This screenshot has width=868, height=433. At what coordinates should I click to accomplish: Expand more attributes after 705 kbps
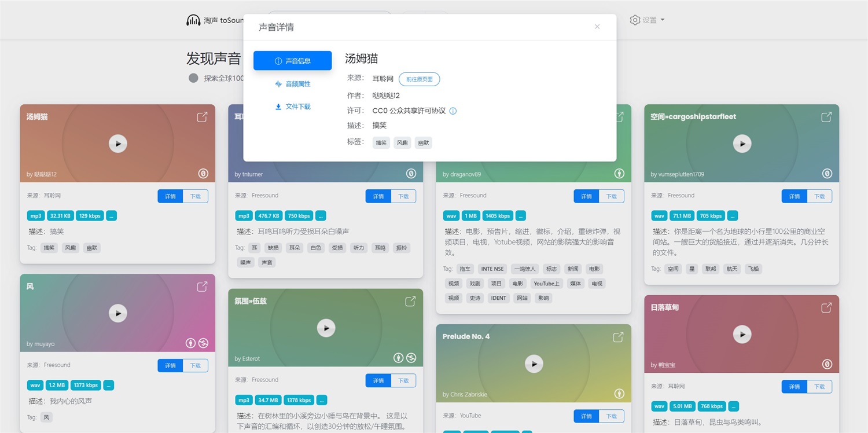pos(733,216)
